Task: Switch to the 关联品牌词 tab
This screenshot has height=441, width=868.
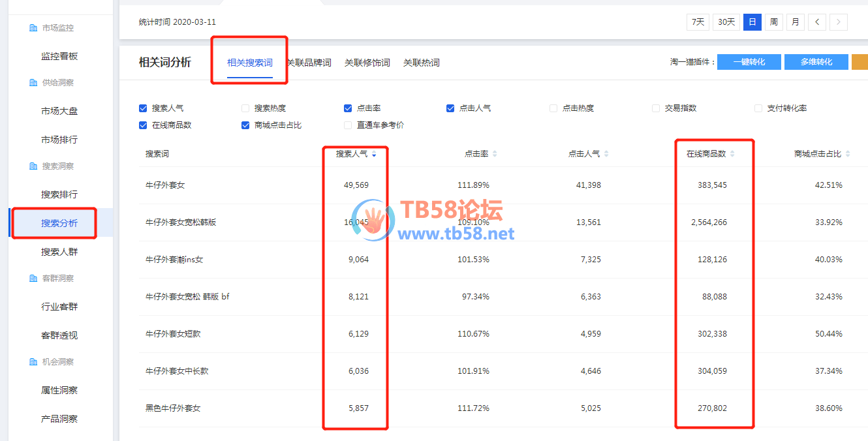Action: [309, 63]
